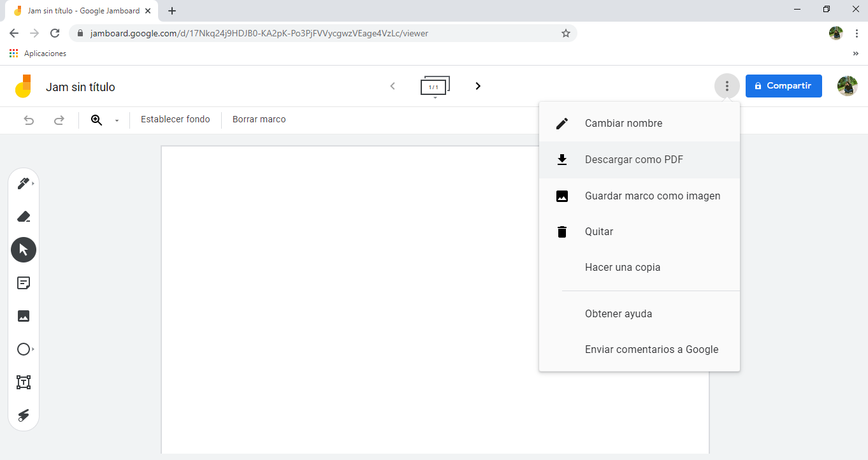The width and height of the screenshot is (868, 460).
Task: Click the Jamboard logo
Action: pyautogui.click(x=23, y=86)
